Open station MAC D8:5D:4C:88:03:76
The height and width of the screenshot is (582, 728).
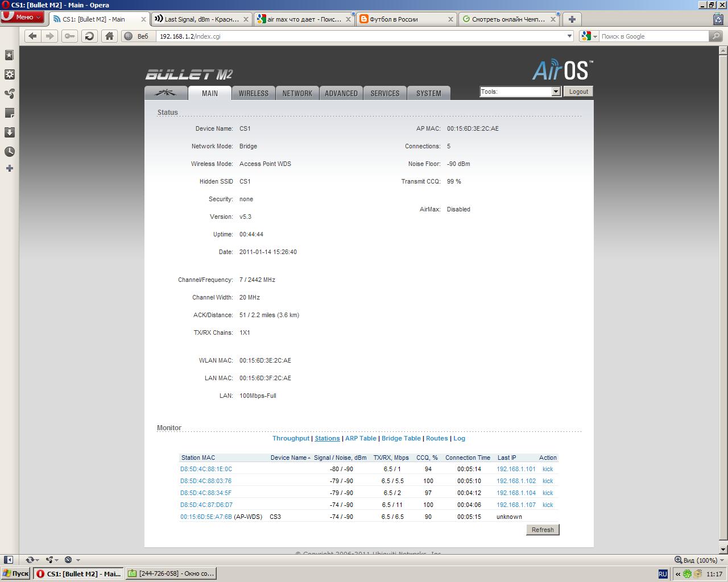pyautogui.click(x=206, y=481)
